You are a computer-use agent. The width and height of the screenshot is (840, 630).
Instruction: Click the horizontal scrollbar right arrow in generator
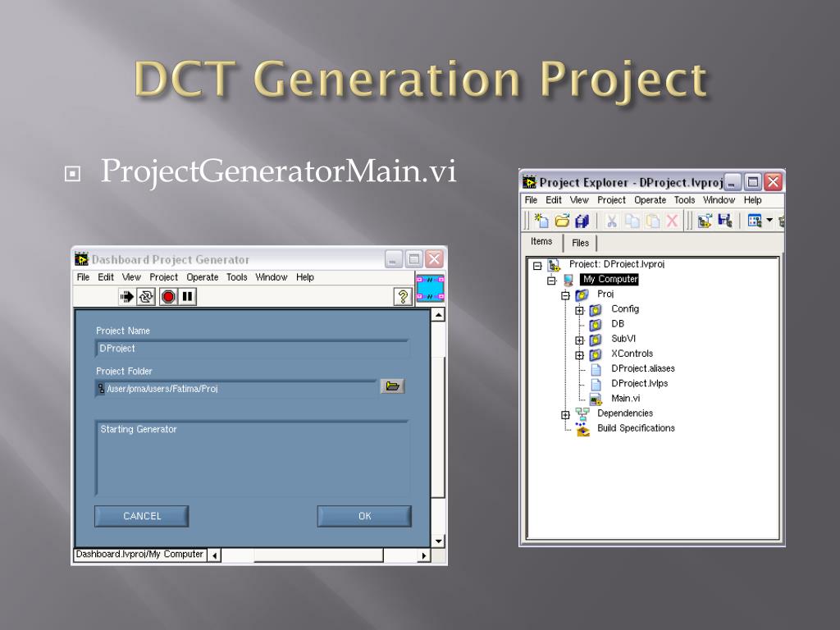(x=424, y=555)
